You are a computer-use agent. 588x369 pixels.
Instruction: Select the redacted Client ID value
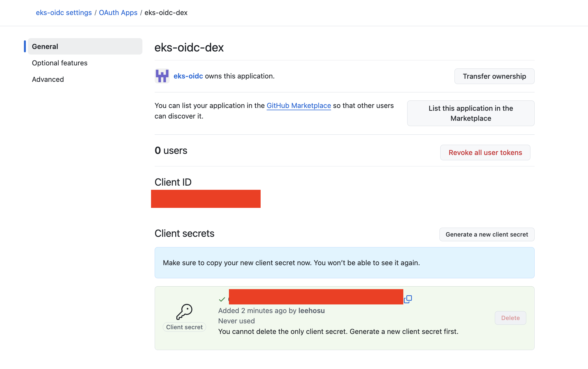tap(206, 199)
